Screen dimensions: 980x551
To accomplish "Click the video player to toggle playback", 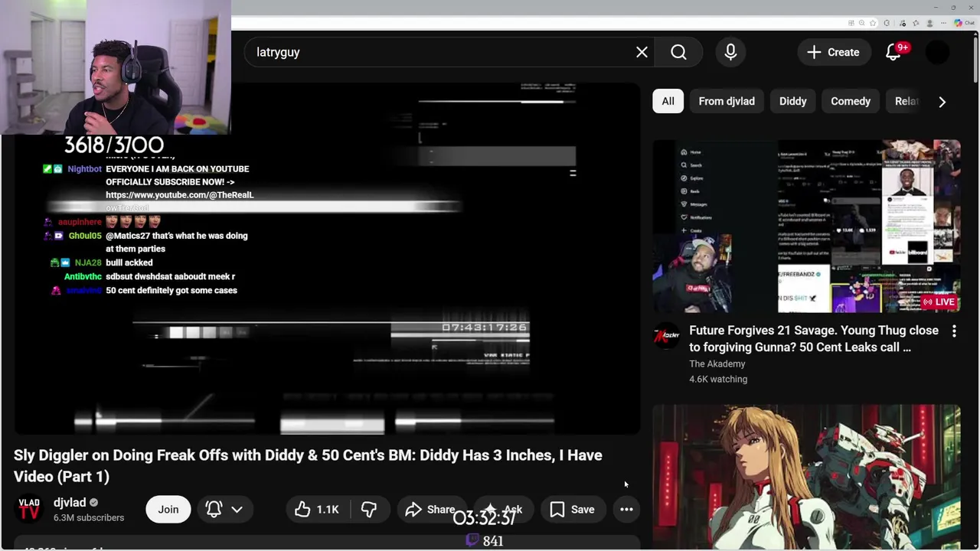I will pyautogui.click(x=327, y=259).
